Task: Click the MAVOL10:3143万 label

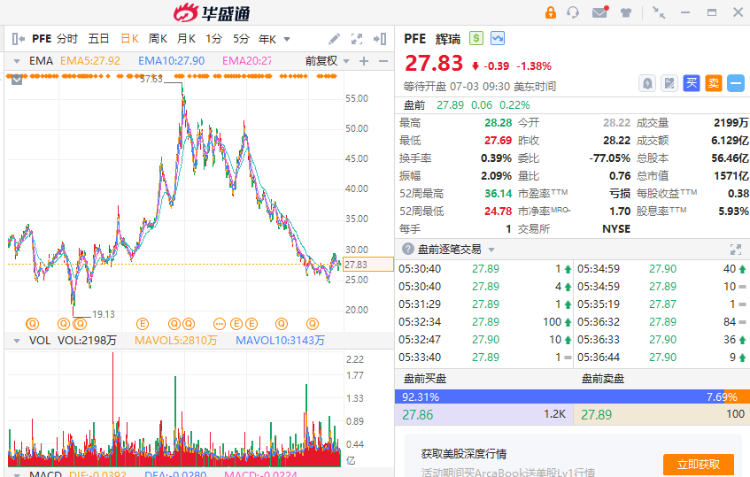Action: pyautogui.click(x=280, y=341)
